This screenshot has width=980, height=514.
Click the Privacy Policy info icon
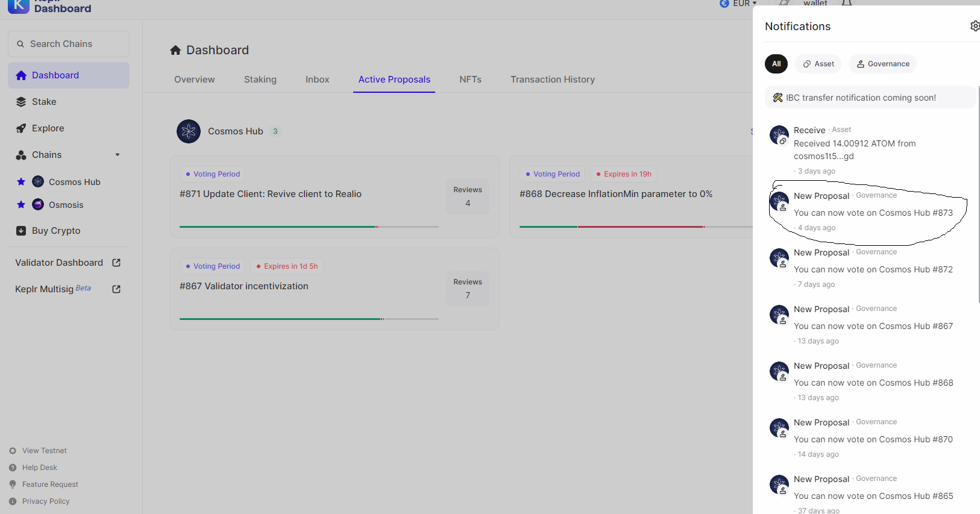click(13, 501)
